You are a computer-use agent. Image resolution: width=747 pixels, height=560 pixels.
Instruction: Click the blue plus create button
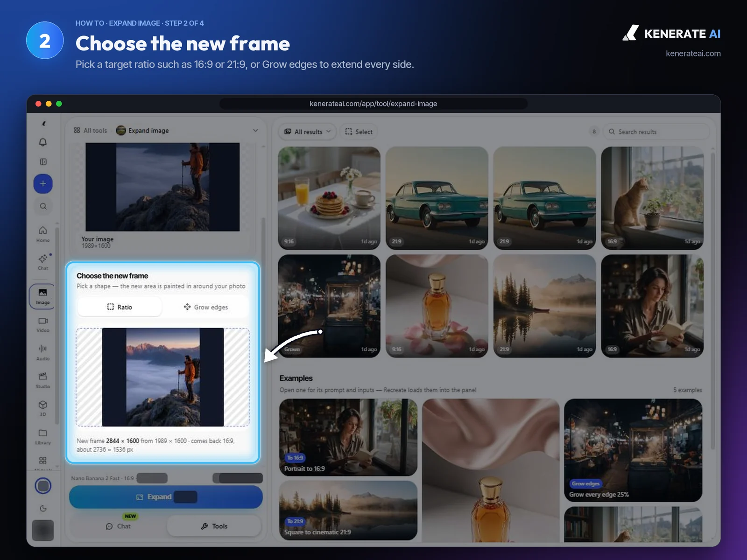click(x=43, y=183)
